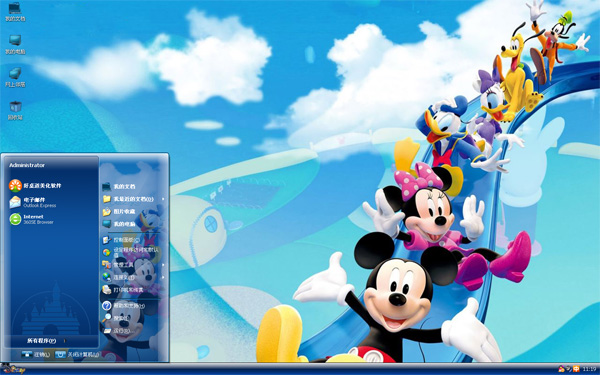The width and height of the screenshot is (600, 375).
Task: Open the QQ penguin tray icon
Action: point(561,369)
